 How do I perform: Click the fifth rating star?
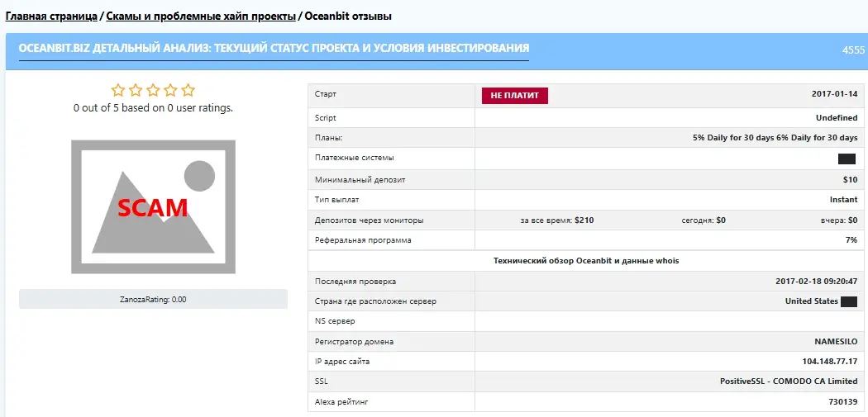point(188,90)
